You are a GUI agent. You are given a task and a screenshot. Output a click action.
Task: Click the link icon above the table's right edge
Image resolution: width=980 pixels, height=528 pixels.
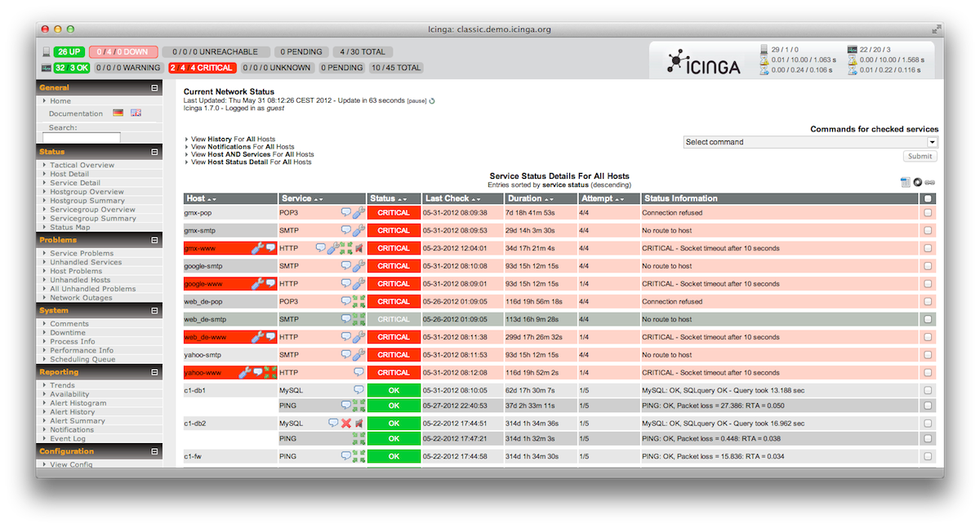pyautogui.click(x=929, y=182)
